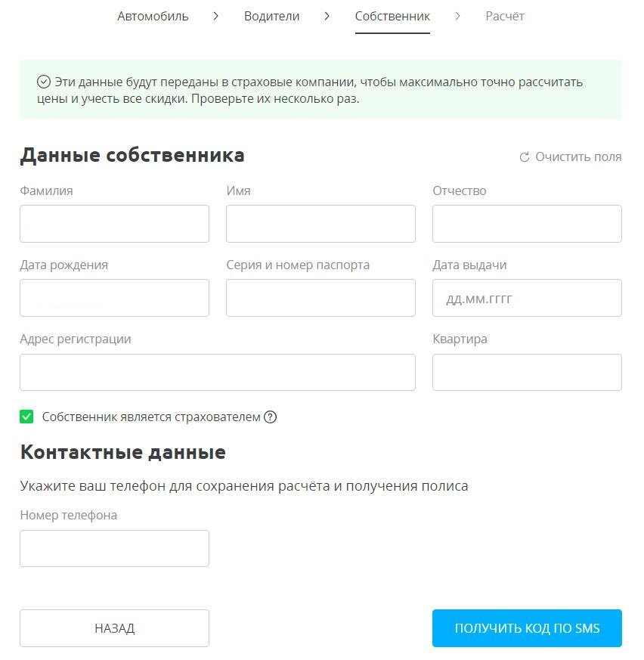Viewport: 644px width, 660px height.
Task: Go to the Расчёт step
Action: (504, 16)
